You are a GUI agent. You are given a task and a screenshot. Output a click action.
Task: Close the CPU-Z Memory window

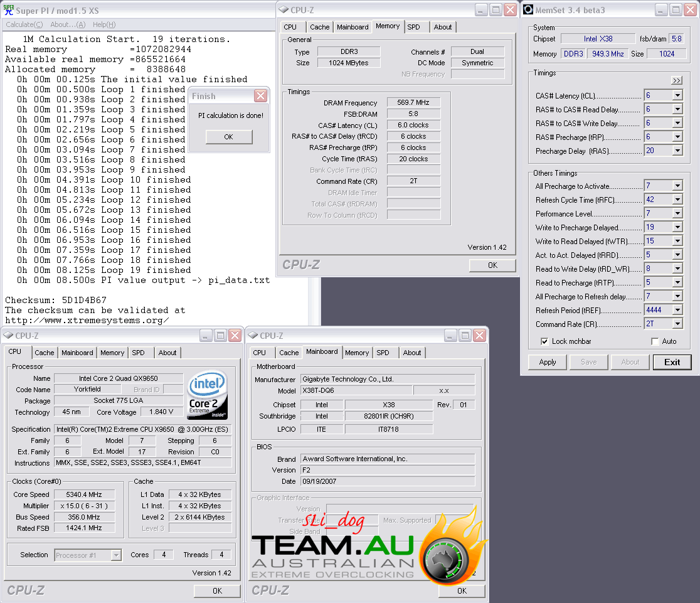tap(510, 10)
